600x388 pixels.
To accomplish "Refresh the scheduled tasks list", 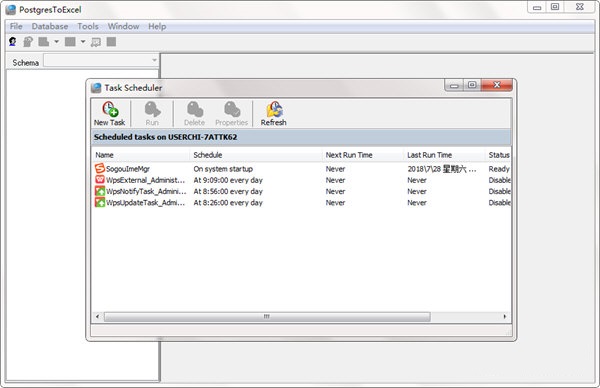I will [x=274, y=109].
